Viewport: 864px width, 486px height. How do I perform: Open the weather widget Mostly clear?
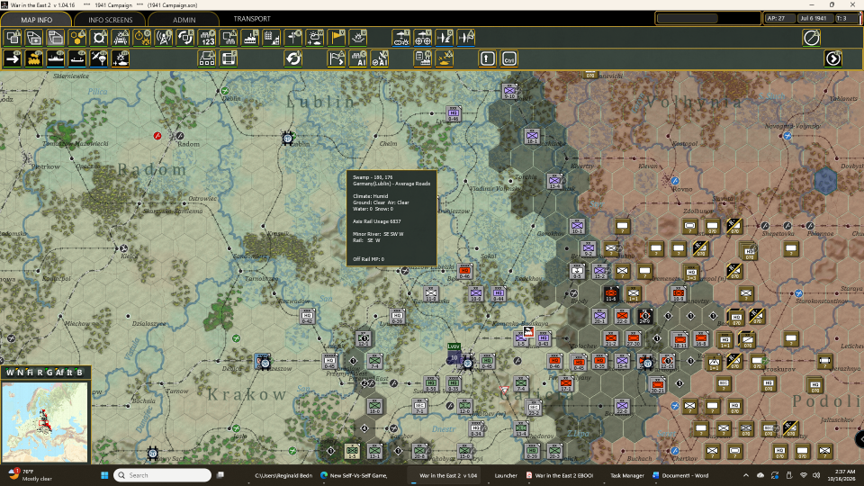30,475
